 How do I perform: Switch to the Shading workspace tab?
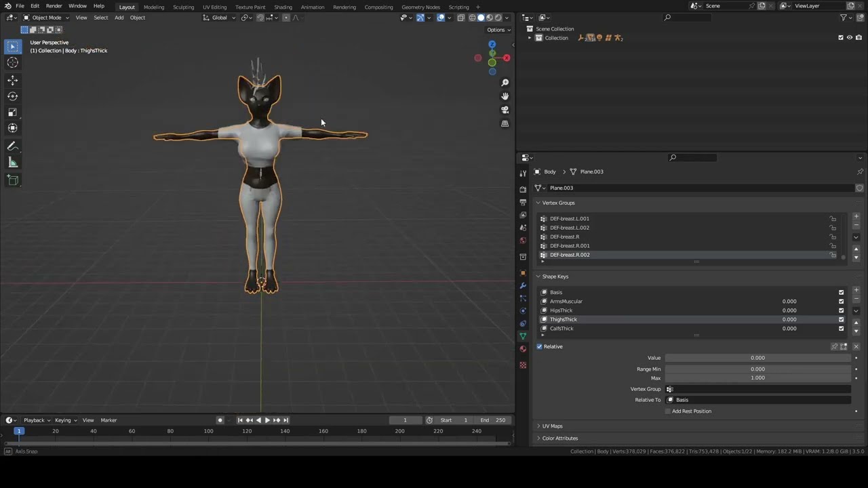pyautogui.click(x=283, y=7)
